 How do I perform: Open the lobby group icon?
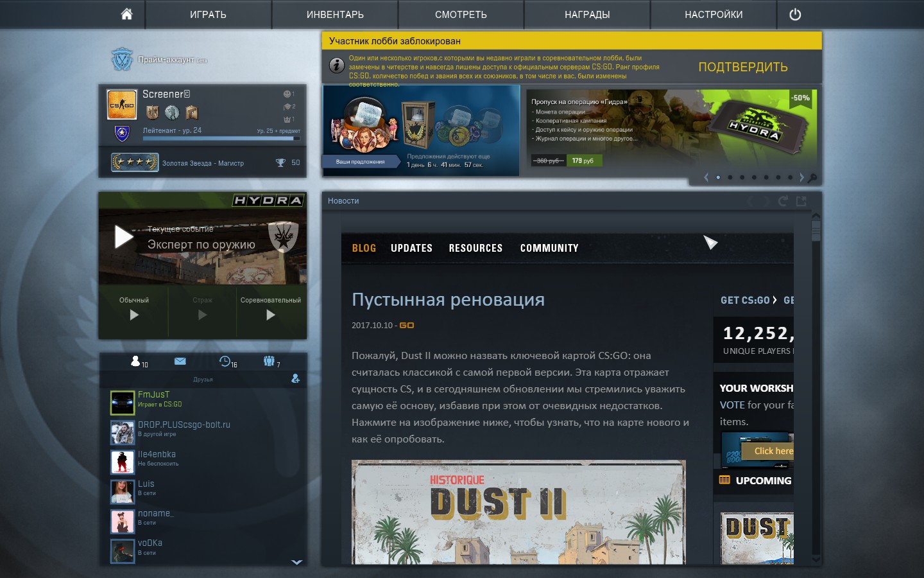(269, 361)
